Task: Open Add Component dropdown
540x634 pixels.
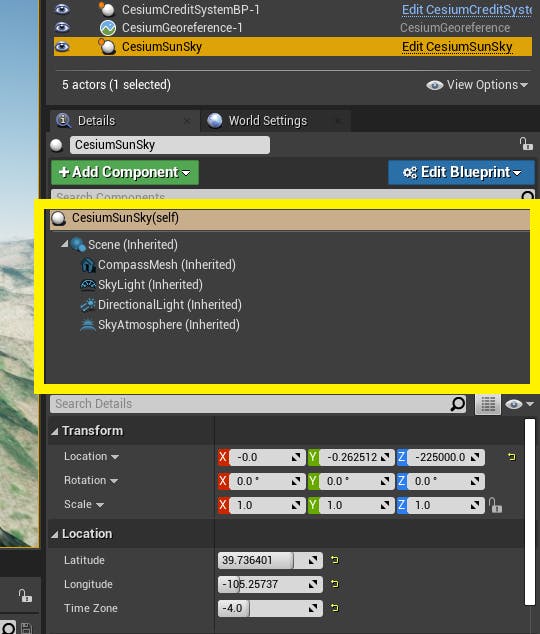Action: 125,173
